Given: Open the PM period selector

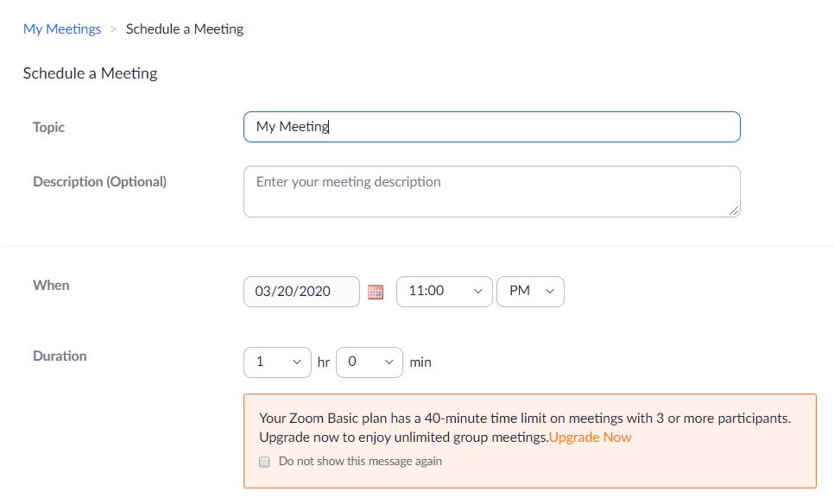Looking at the screenshot, I should tap(530, 292).
